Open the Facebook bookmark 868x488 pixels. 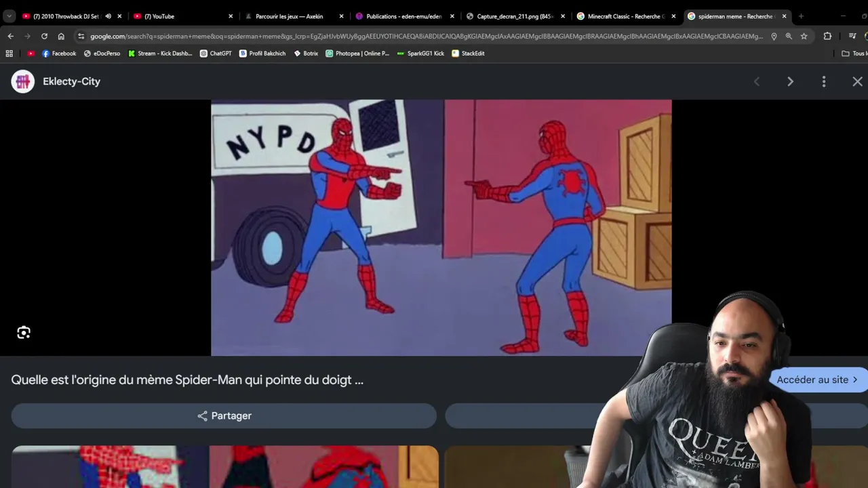point(59,53)
